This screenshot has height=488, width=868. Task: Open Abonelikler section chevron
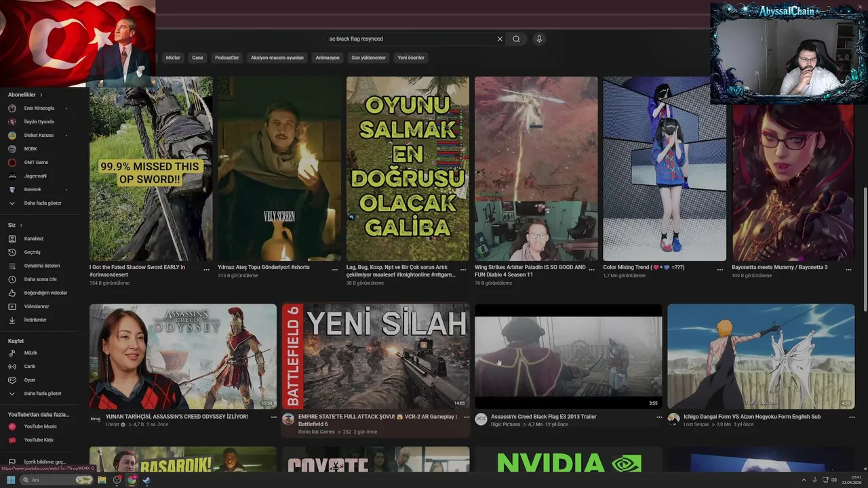41,95
